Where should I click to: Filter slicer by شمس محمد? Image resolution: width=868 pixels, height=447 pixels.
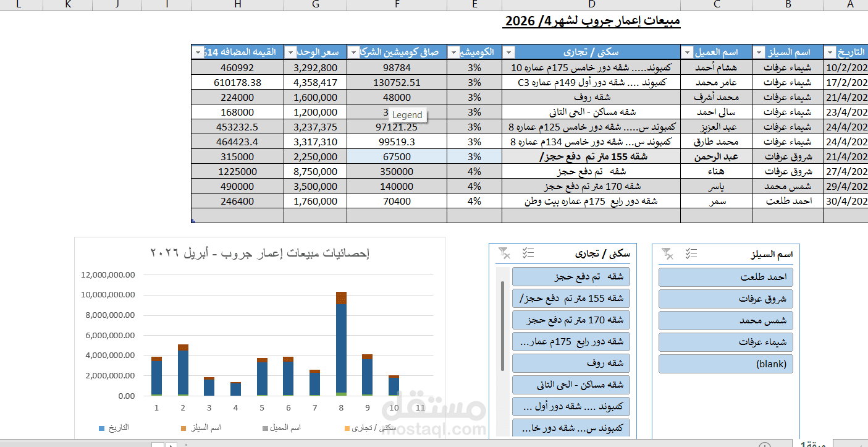click(725, 320)
